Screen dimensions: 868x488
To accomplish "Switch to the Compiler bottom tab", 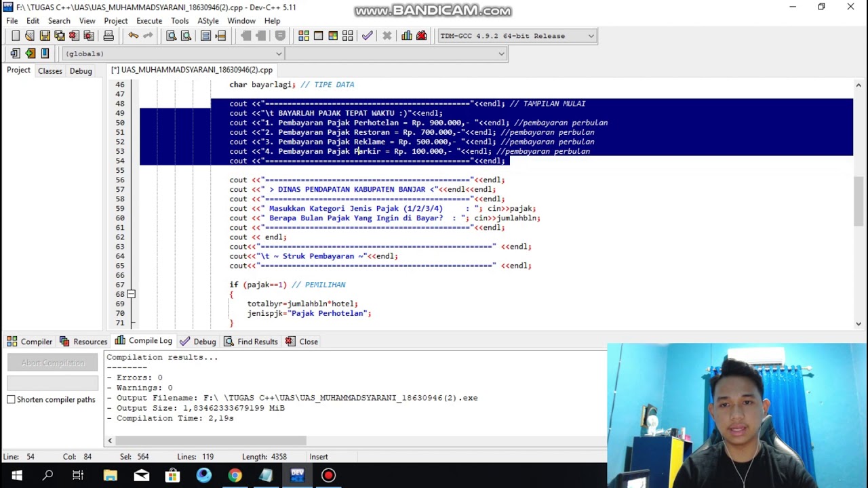I will coord(29,342).
